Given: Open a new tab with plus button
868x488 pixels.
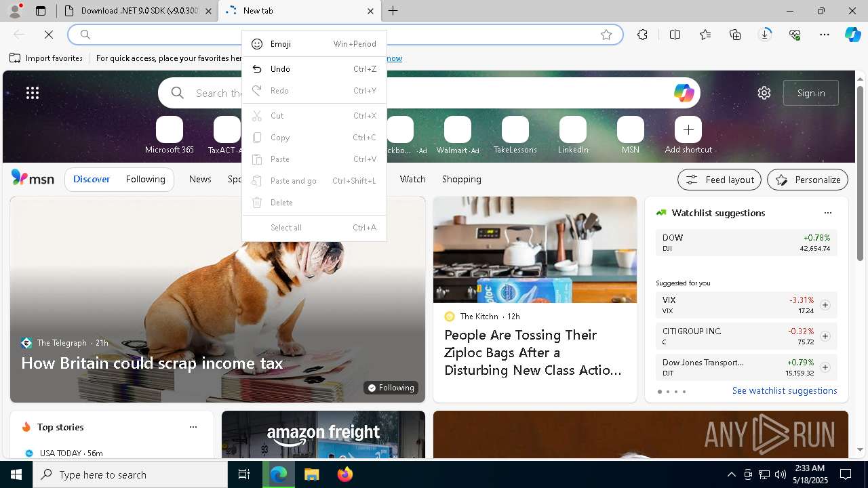Looking at the screenshot, I should click(x=393, y=11).
